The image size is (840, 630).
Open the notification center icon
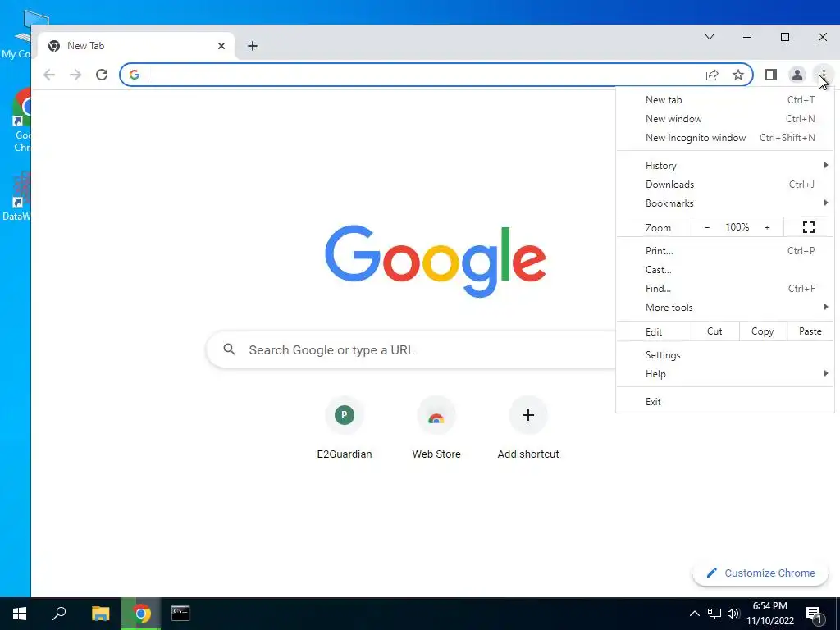coord(814,614)
